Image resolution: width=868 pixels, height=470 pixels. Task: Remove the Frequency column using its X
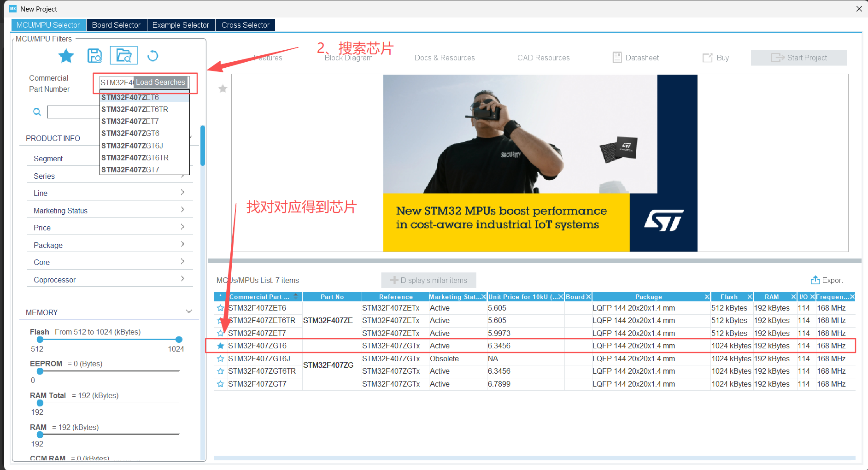tap(852, 297)
